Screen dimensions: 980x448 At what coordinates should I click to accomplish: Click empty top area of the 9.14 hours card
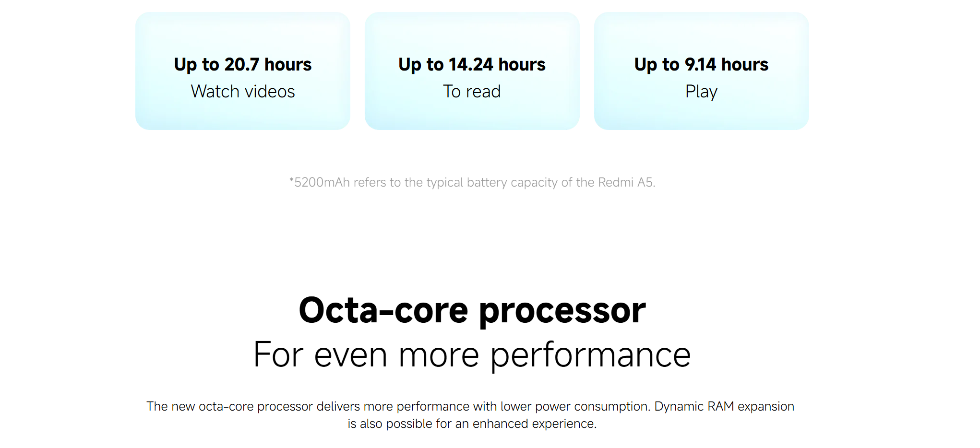pos(701,31)
